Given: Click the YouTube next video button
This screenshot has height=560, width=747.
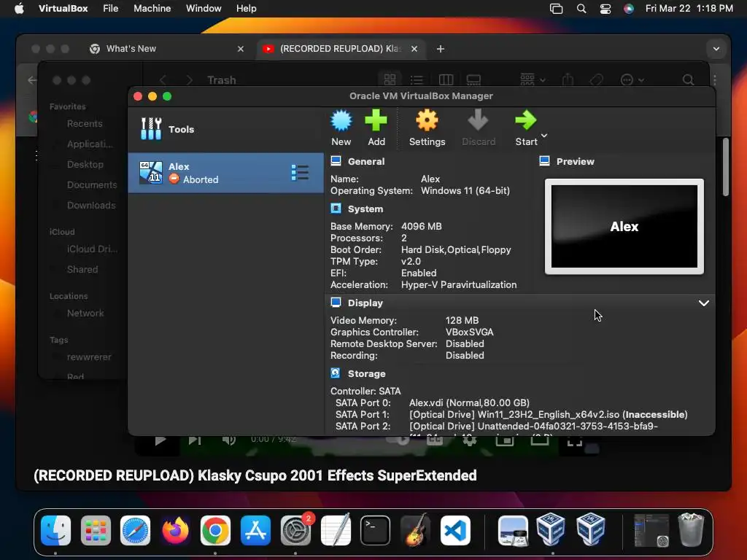Looking at the screenshot, I should point(194,440).
